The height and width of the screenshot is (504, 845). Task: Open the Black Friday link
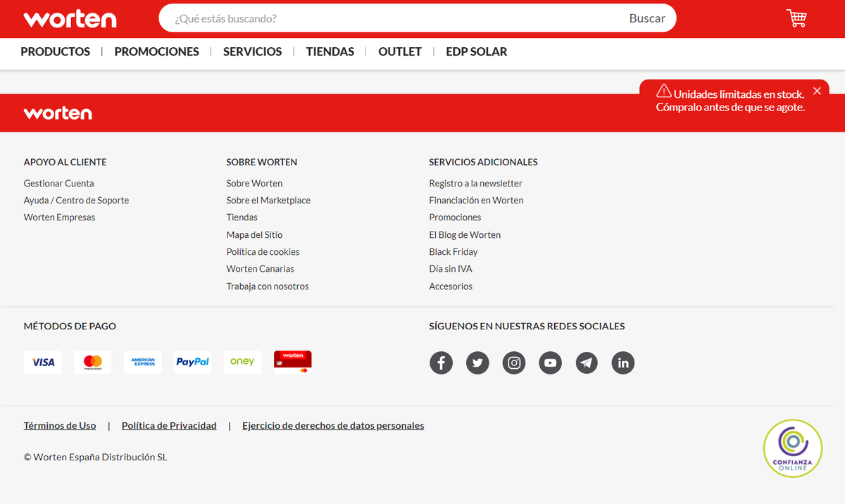pos(453,251)
